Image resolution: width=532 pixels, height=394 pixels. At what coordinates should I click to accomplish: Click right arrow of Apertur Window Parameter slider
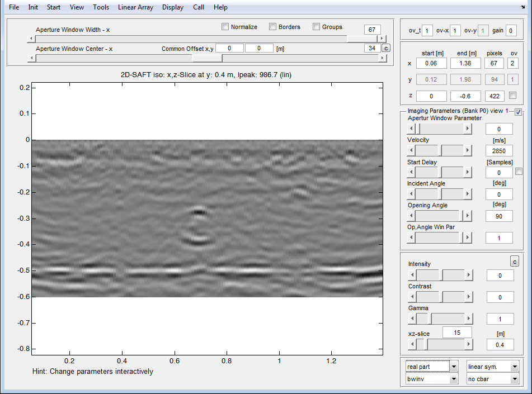click(468, 129)
